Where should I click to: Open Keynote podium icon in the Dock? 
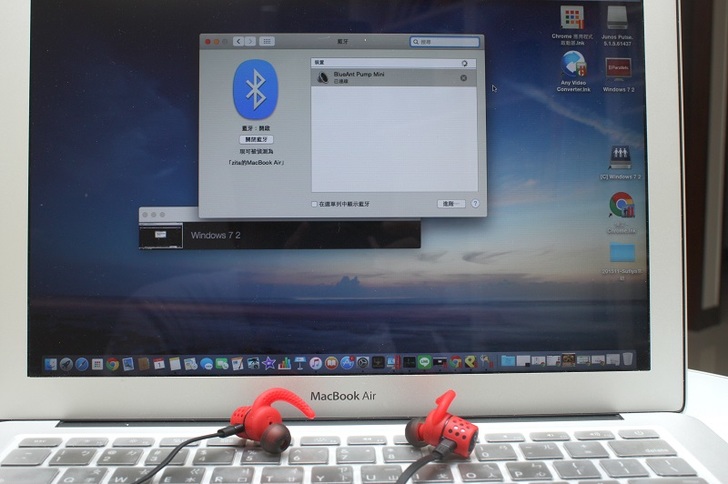(300, 363)
